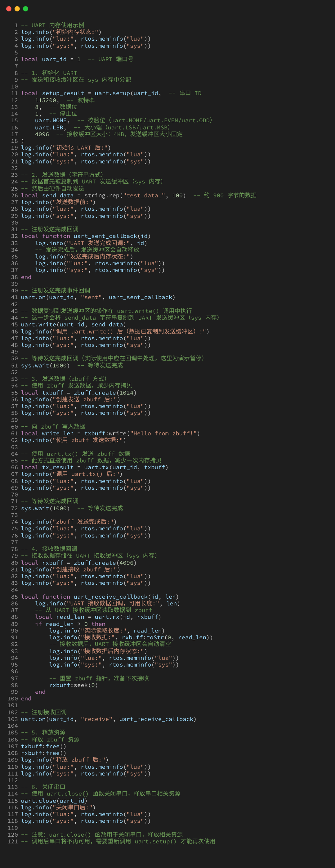Viewport: 335px width, 868px height.
Task: Click the line log.info("关闭串口后:")
Action: [x=58, y=808]
